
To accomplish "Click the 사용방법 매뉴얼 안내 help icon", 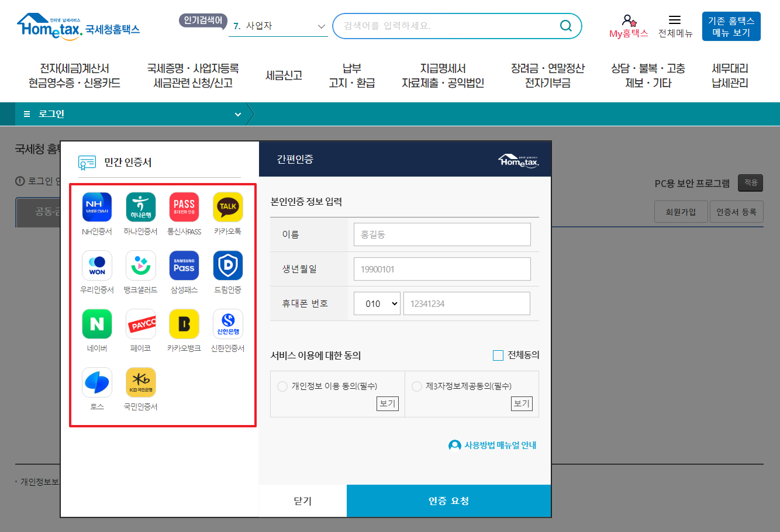I will 455,445.
